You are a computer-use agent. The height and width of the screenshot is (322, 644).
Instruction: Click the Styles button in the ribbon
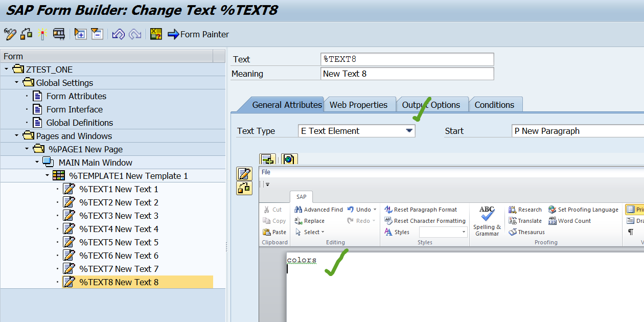coord(397,232)
